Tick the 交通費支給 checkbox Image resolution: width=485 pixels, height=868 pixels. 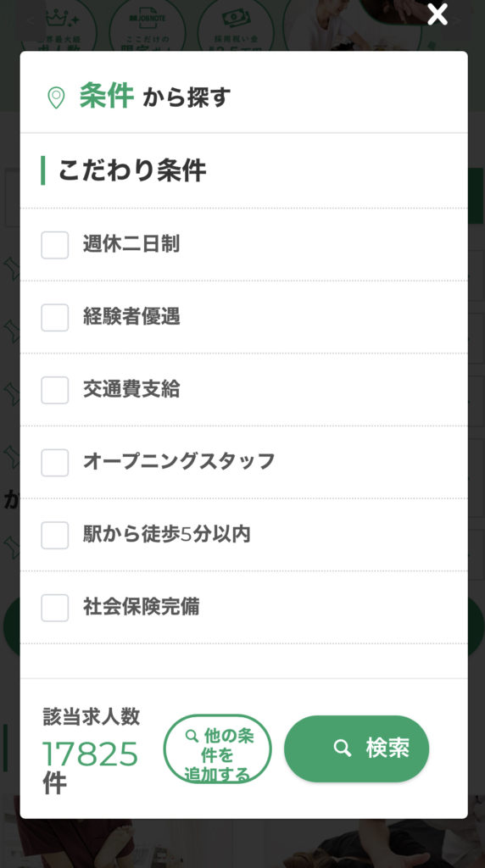click(x=55, y=390)
